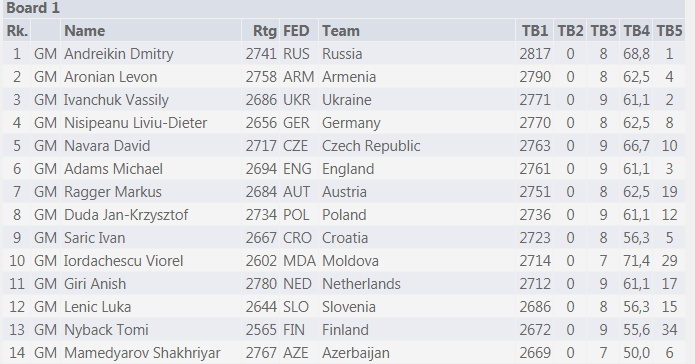
Task: Select Ivanchuk Vassily in the list
Action: [116, 100]
